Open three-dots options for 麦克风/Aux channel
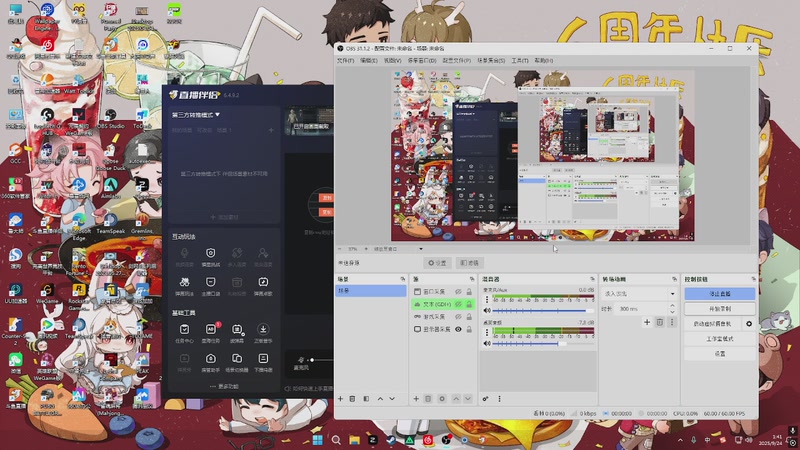This screenshot has width=800, height=450. point(487,299)
